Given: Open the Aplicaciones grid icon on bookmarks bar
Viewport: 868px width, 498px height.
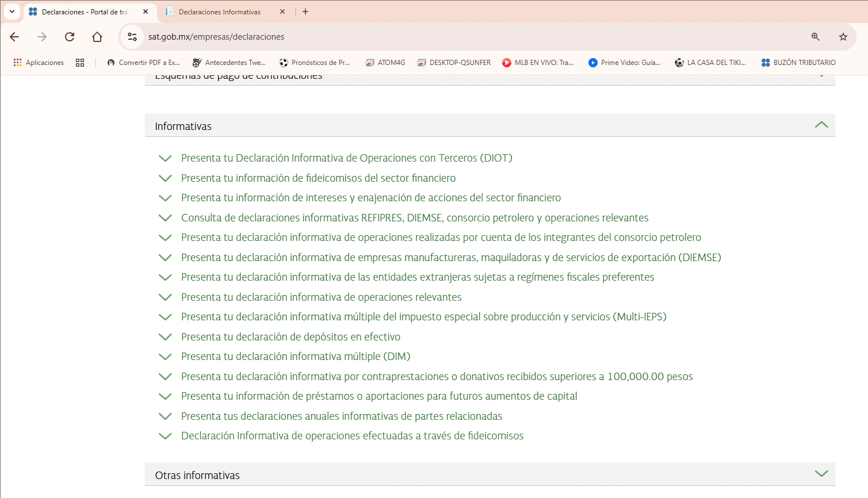Looking at the screenshot, I should (38, 62).
